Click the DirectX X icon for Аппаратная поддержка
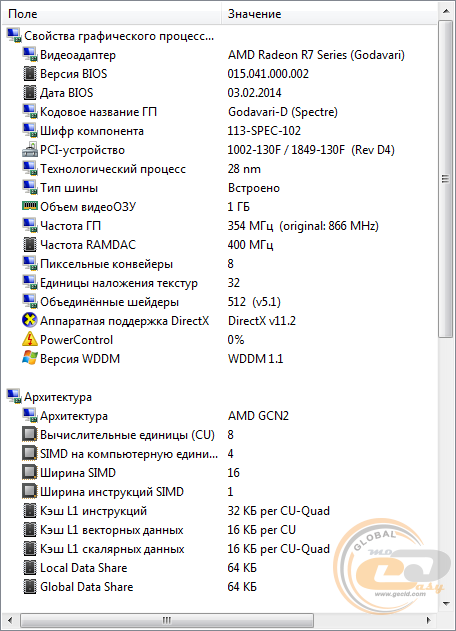The width and height of the screenshot is (456, 631). [30, 321]
